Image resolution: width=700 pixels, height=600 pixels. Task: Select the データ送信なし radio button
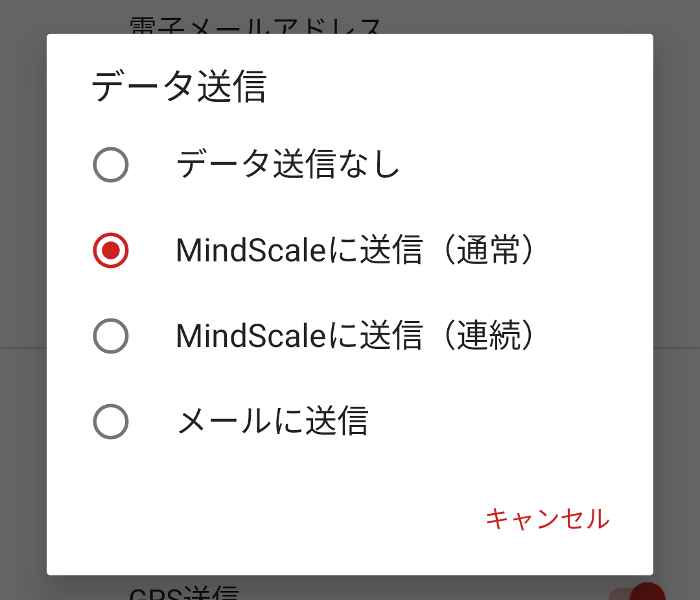[111, 164]
